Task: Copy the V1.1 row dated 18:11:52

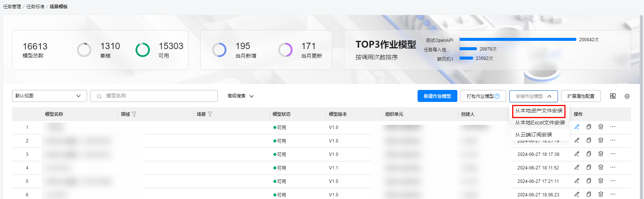Action: click(589, 167)
